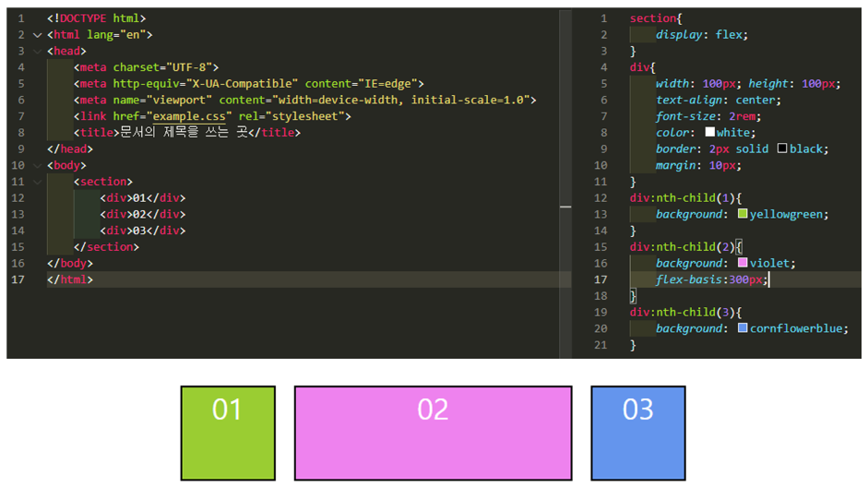Click the meta charset="UTF-8" line
868x498 pixels.
(x=146, y=67)
